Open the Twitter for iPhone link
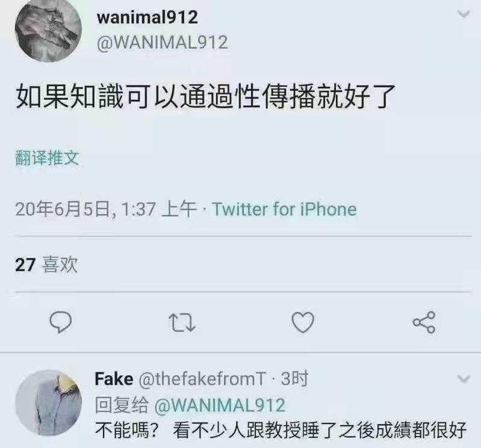Image resolution: width=481 pixels, height=448 pixels. pyautogui.click(x=284, y=209)
